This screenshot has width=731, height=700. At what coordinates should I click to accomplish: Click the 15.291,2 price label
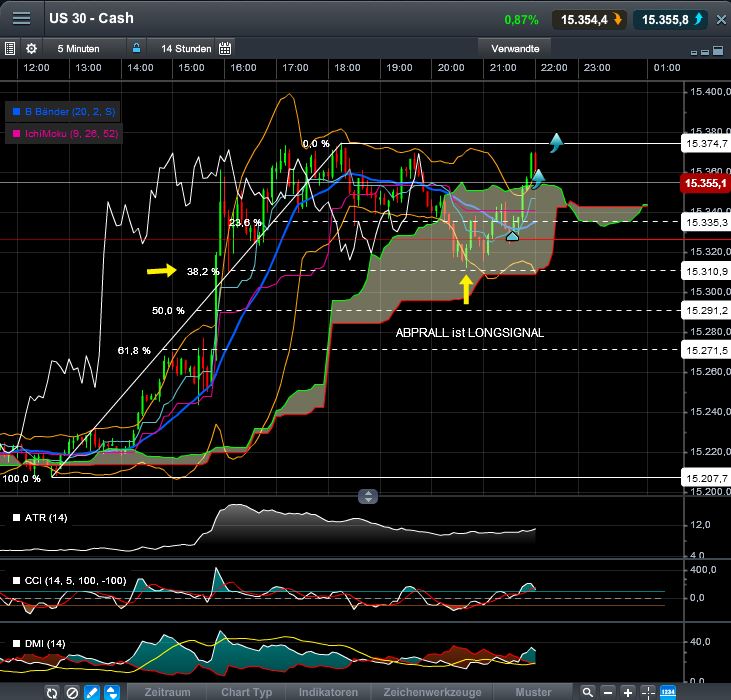(706, 310)
